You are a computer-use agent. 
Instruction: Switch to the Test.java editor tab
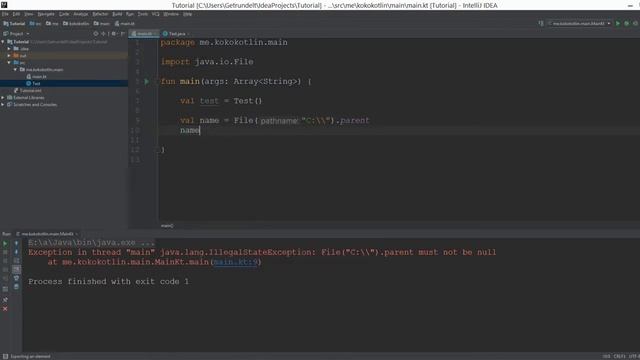point(176,34)
